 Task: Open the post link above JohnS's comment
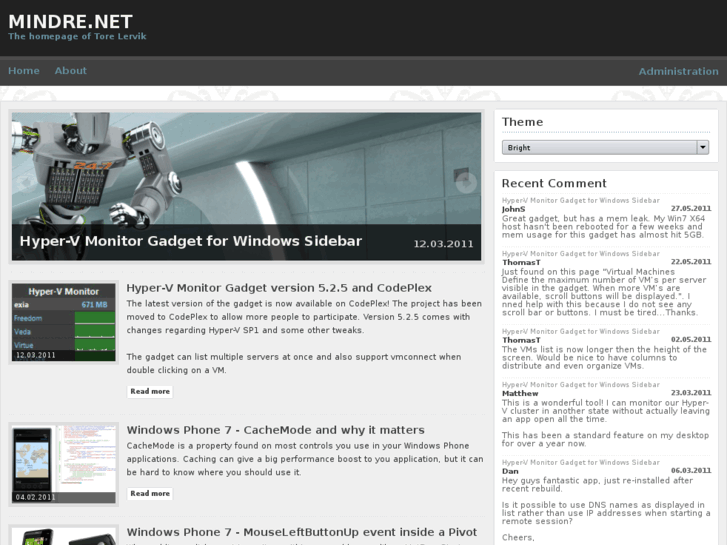580,200
